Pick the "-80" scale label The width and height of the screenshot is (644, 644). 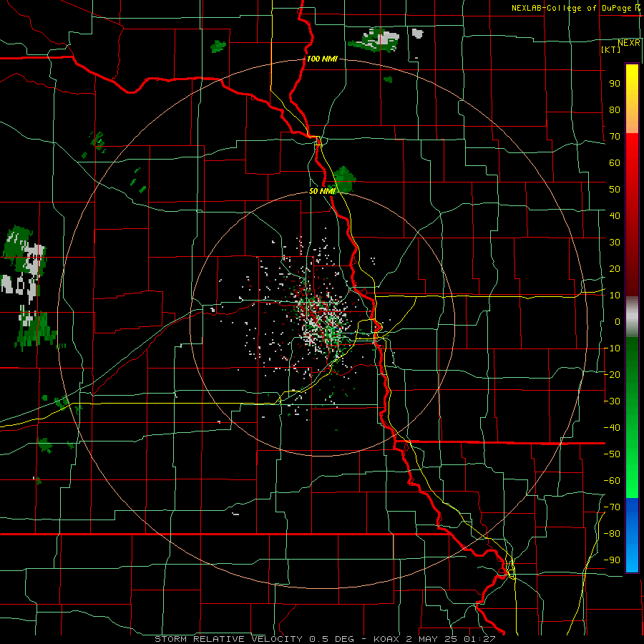click(612, 534)
